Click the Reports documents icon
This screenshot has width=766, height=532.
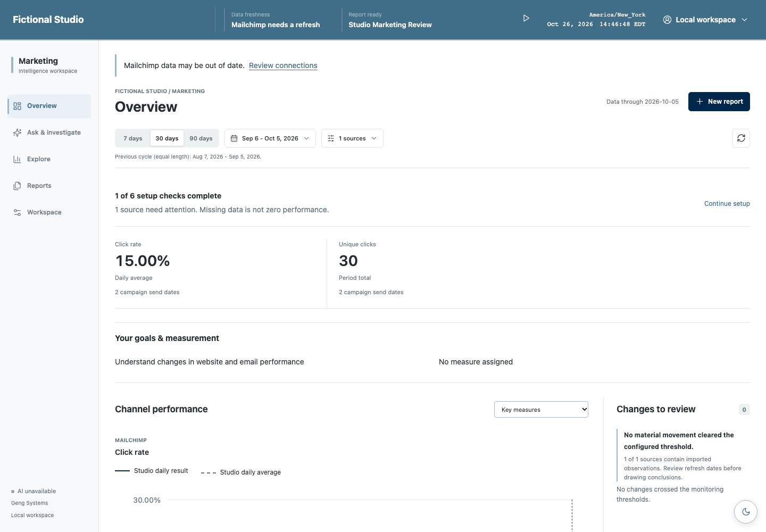pos(17,186)
